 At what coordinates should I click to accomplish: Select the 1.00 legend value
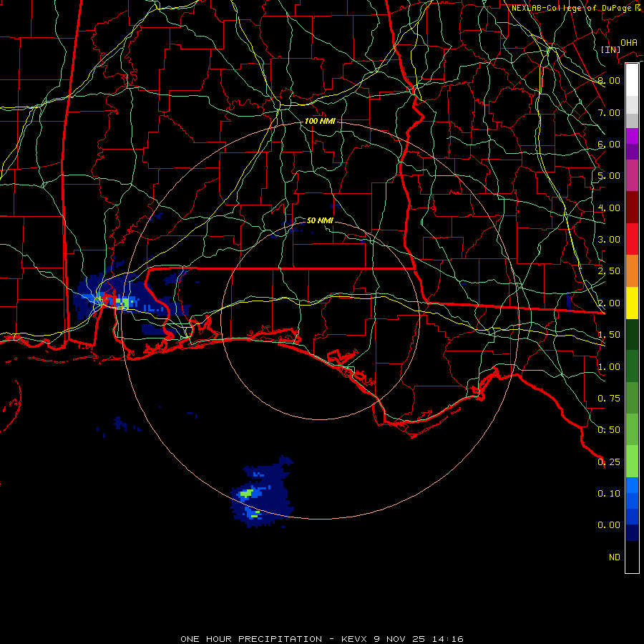pyautogui.click(x=609, y=367)
